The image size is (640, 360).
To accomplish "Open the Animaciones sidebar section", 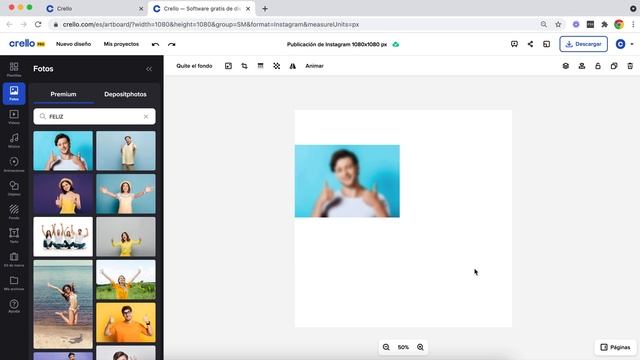I will coord(14,164).
